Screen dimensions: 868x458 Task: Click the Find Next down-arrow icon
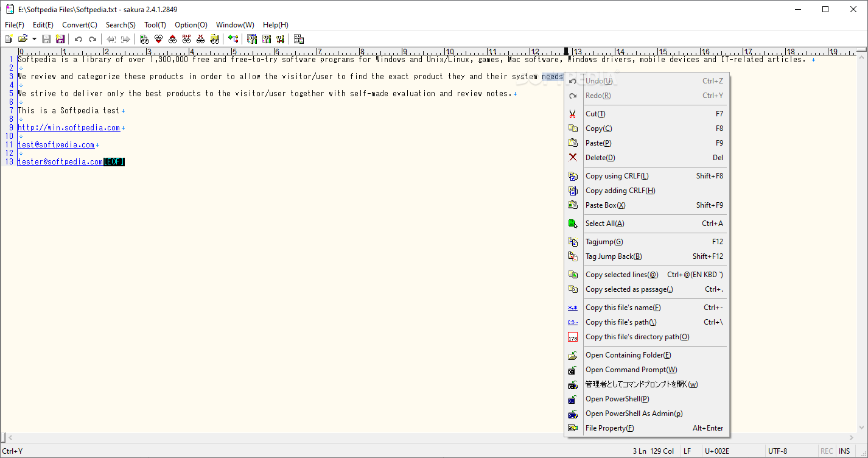click(158, 39)
